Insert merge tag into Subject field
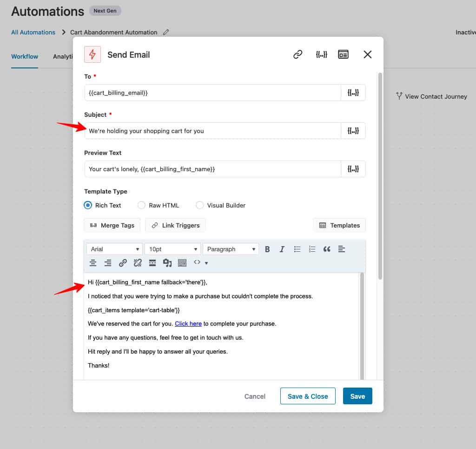Image resolution: width=476 pixels, height=449 pixels. 353,131
